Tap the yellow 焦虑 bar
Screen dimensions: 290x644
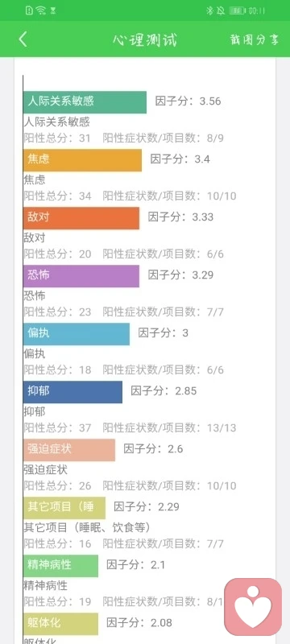click(x=82, y=159)
